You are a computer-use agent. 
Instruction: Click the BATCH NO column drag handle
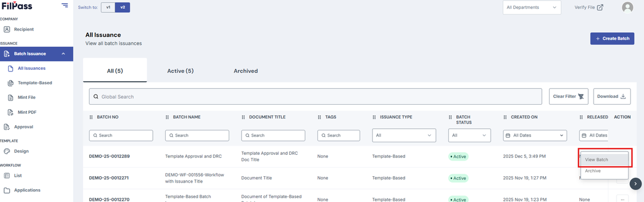[91, 117]
